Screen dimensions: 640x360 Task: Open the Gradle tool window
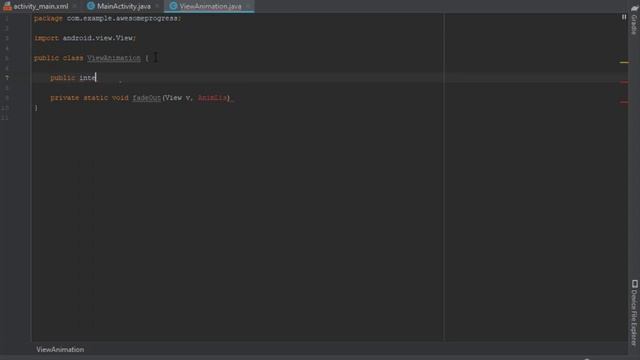634,24
